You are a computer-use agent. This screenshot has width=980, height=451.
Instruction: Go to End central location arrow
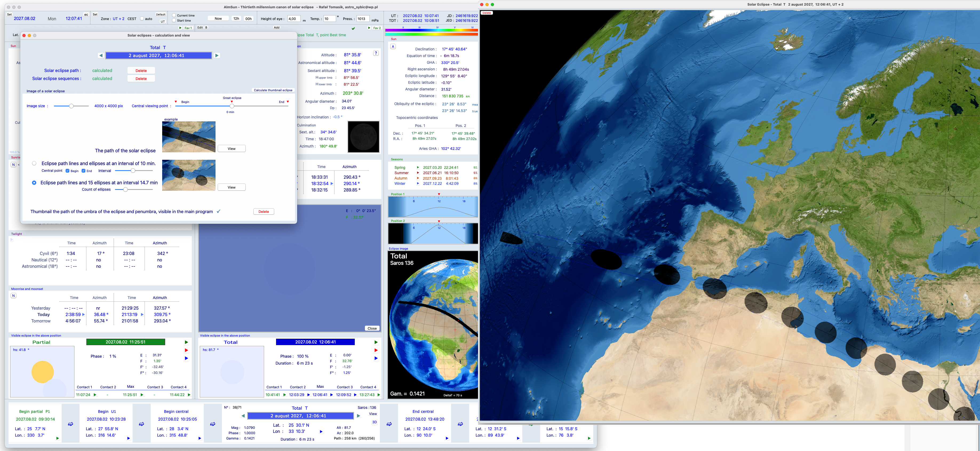[x=447, y=438]
